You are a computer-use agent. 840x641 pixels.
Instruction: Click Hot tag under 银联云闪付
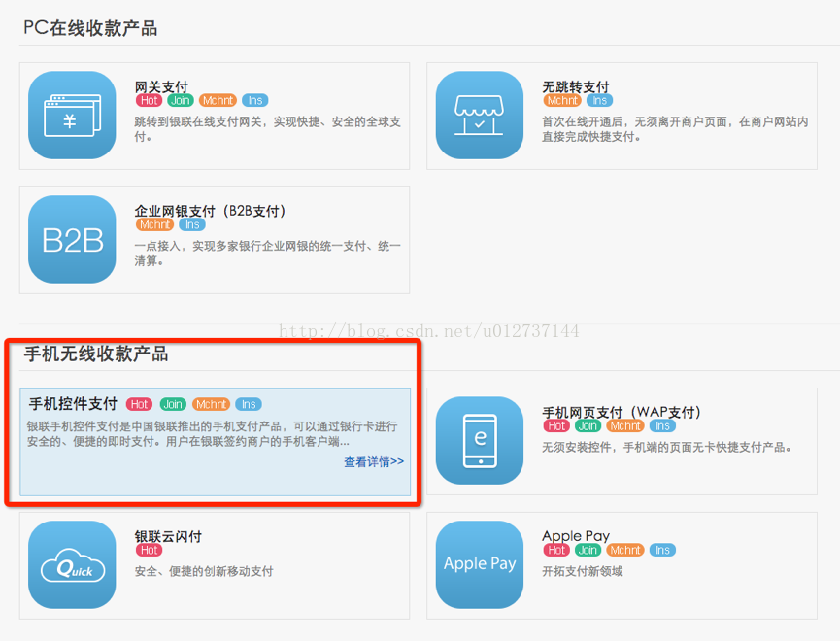click(x=149, y=550)
